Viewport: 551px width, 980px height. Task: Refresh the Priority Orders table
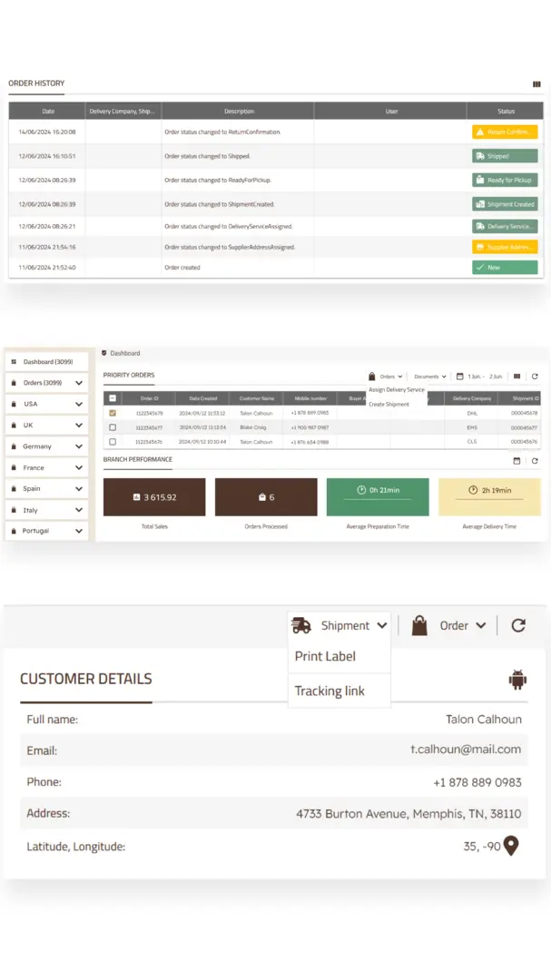(535, 377)
